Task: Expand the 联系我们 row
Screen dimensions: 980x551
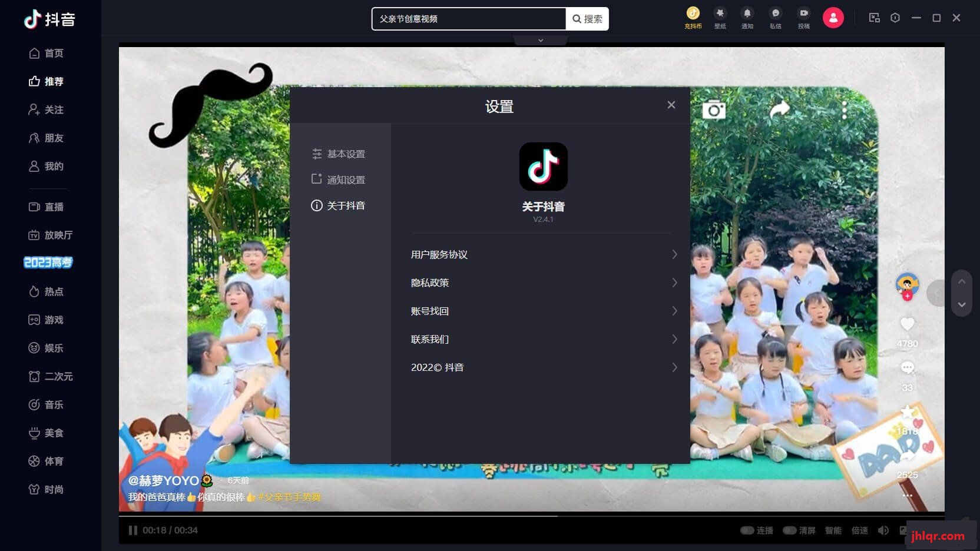Action: [544, 339]
